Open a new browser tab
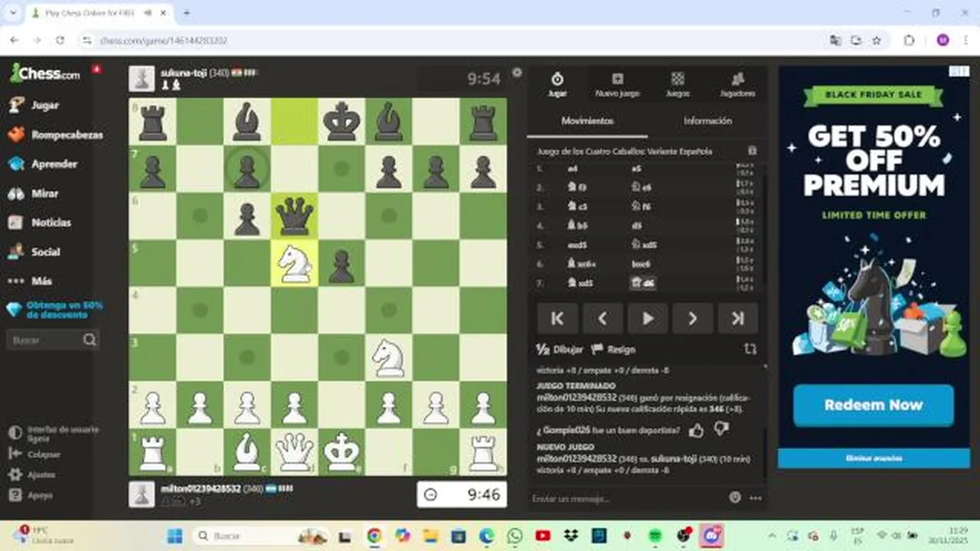980x551 pixels. pos(186,13)
